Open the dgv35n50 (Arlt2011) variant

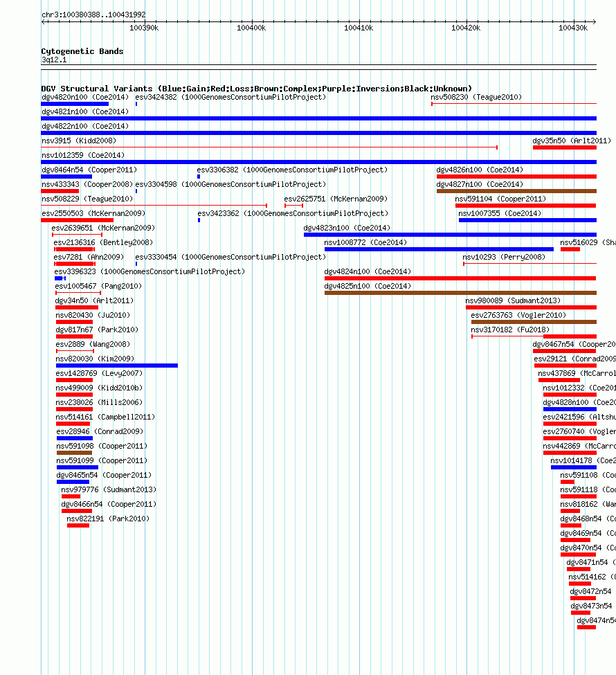[572, 141]
